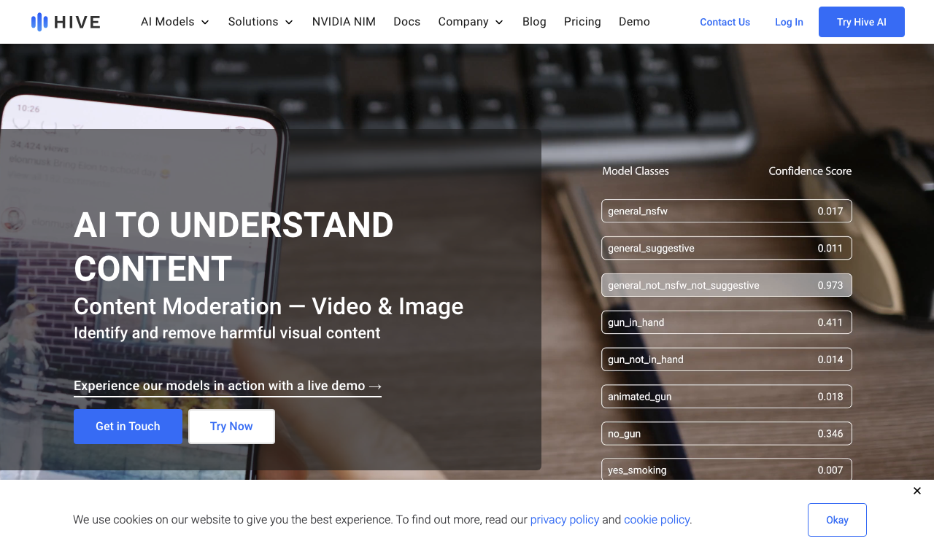The image size is (934, 560).
Task: Accept cookies with the Okay button
Action: (x=837, y=520)
